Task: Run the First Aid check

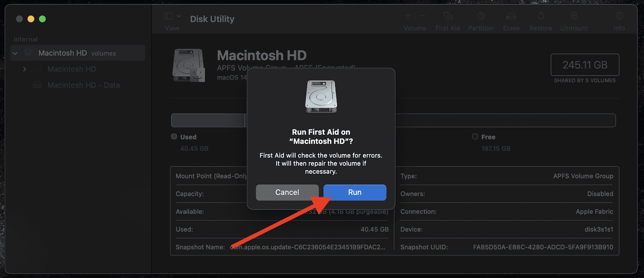Action: (354, 192)
